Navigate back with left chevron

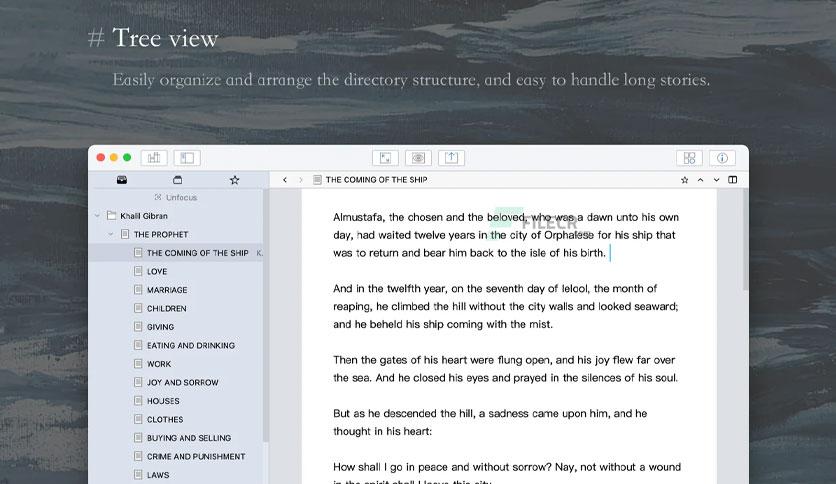[285, 180]
